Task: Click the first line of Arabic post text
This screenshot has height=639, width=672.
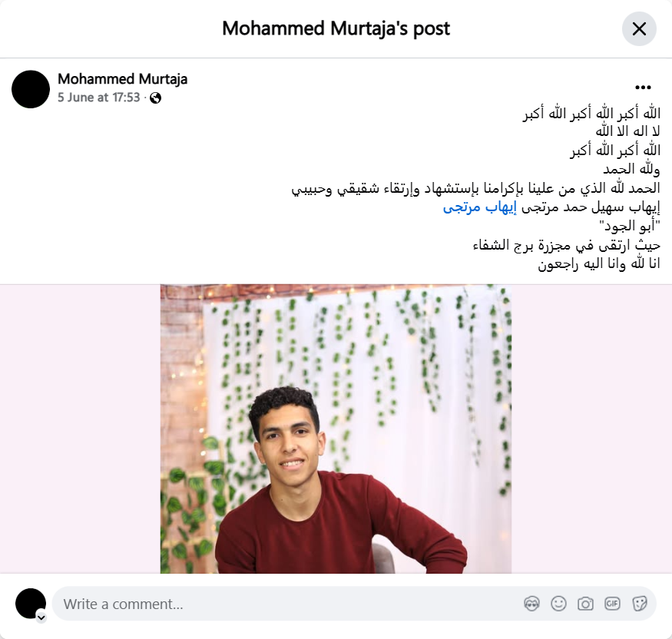Action: tap(591, 114)
